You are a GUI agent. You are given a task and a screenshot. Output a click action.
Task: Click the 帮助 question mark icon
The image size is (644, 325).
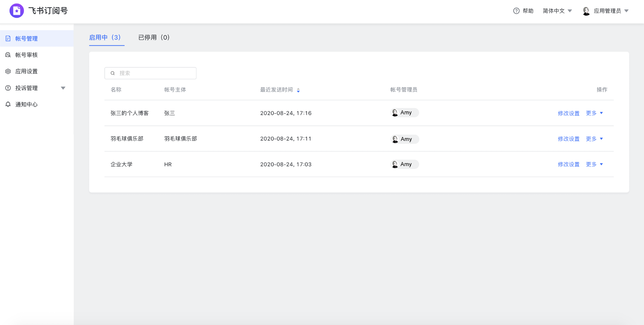pyautogui.click(x=516, y=11)
